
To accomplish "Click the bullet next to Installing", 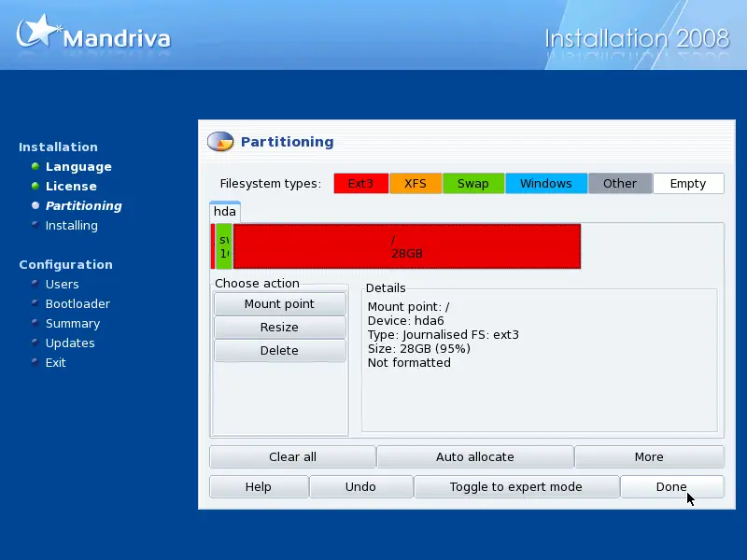I will click(35, 224).
